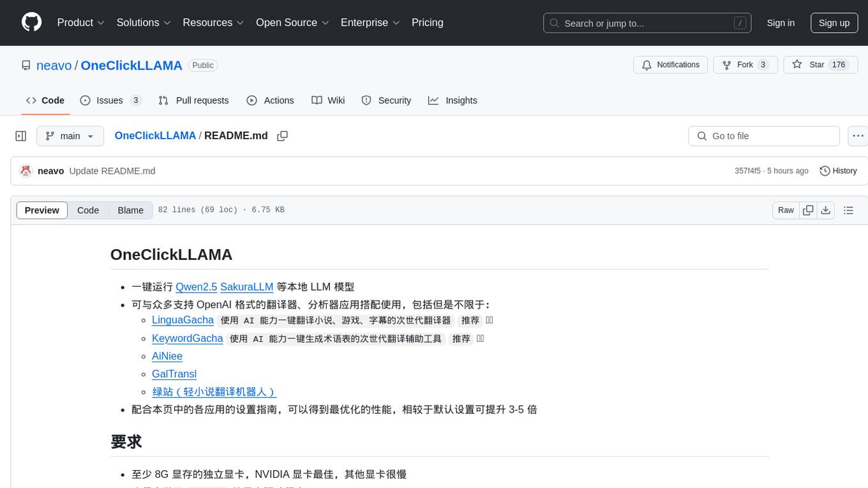Expand the Product menu
Screen dimensions: 868x488
pyautogui.click(x=81, y=22)
